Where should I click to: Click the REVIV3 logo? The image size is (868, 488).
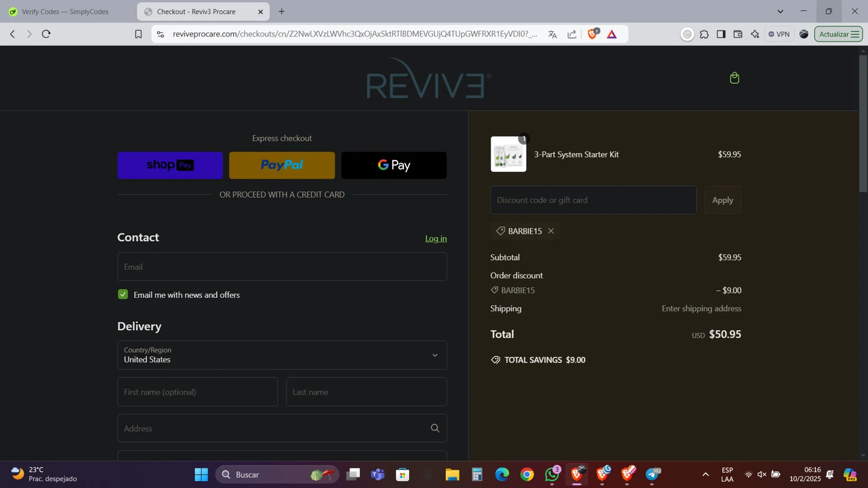pyautogui.click(x=429, y=78)
